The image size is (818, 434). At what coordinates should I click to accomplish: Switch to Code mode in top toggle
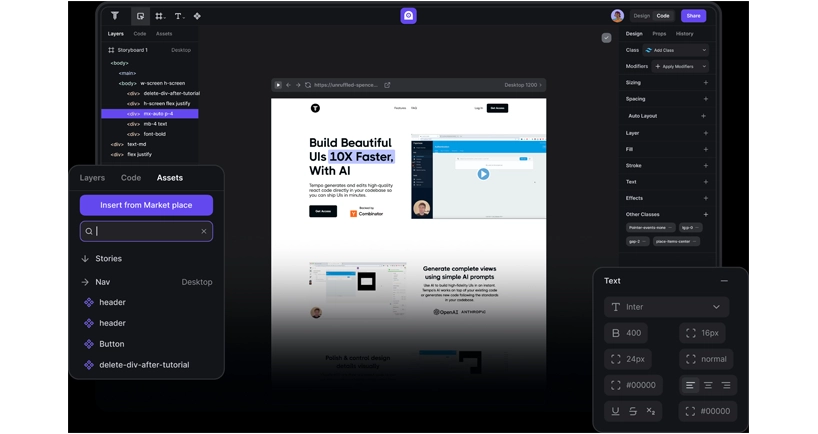(x=663, y=16)
